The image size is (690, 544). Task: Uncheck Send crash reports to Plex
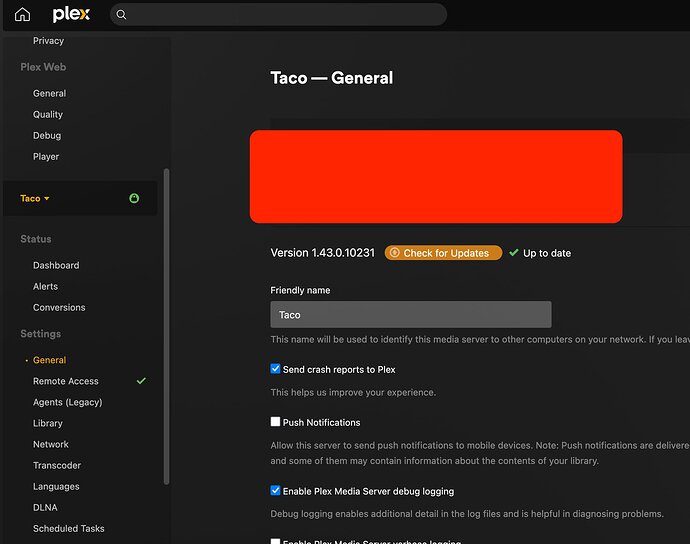[x=275, y=369]
